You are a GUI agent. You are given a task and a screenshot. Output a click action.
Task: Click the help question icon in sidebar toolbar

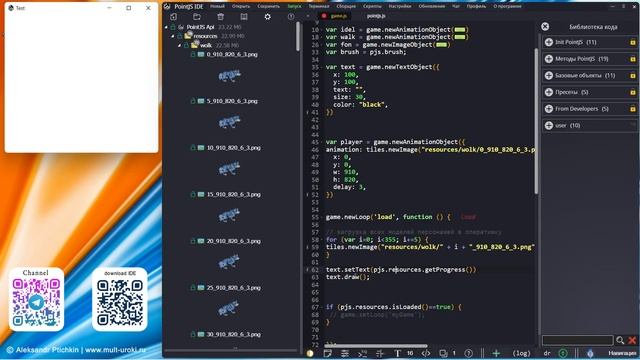[291, 17]
